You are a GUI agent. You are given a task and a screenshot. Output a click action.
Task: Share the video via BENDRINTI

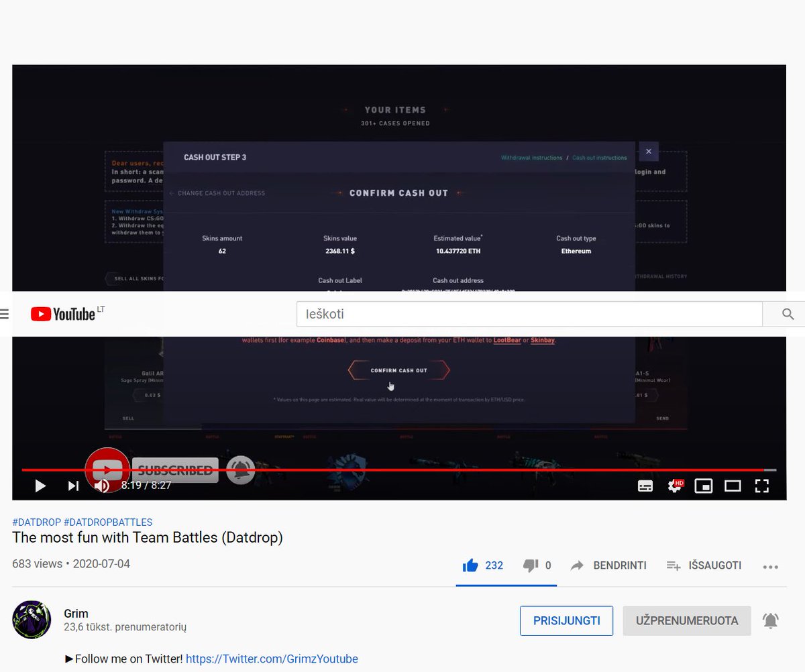608,565
